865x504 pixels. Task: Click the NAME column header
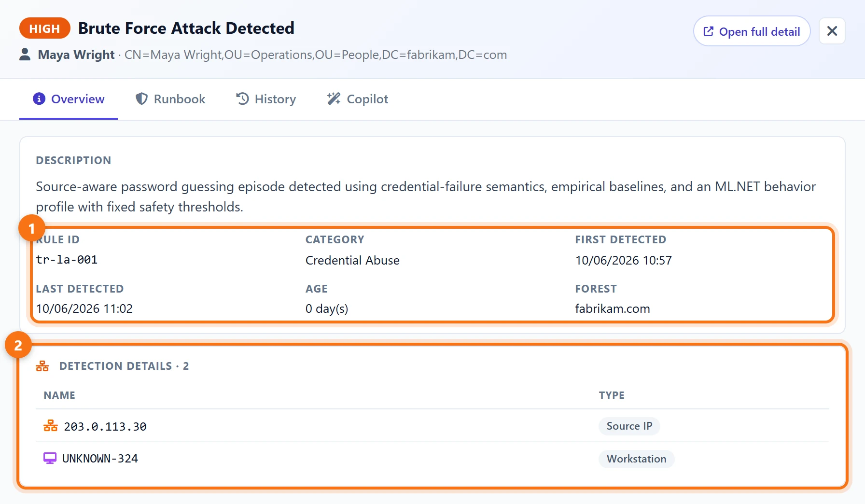(x=59, y=395)
